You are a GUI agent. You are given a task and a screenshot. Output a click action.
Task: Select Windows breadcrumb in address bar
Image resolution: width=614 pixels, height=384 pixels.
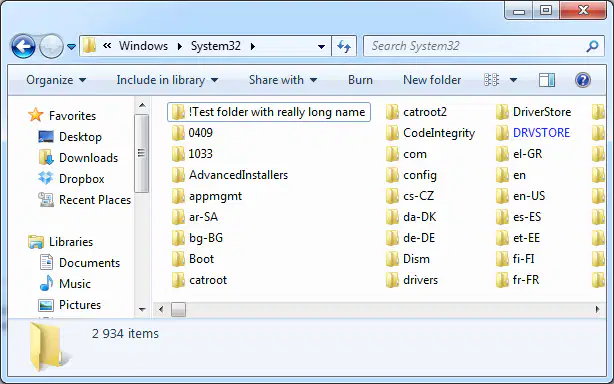[x=143, y=46]
